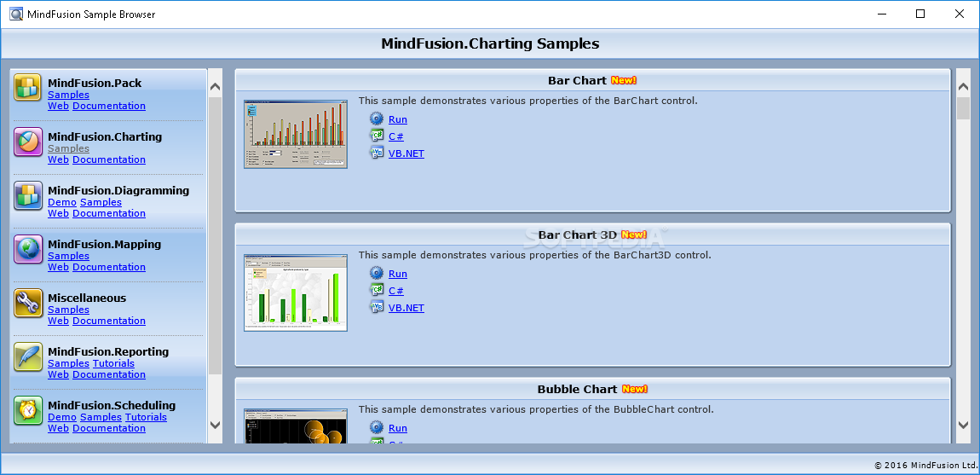Click the MindFusion Sample Browser title bar icon
Viewport: 980px width, 475px height.
[16, 14]
